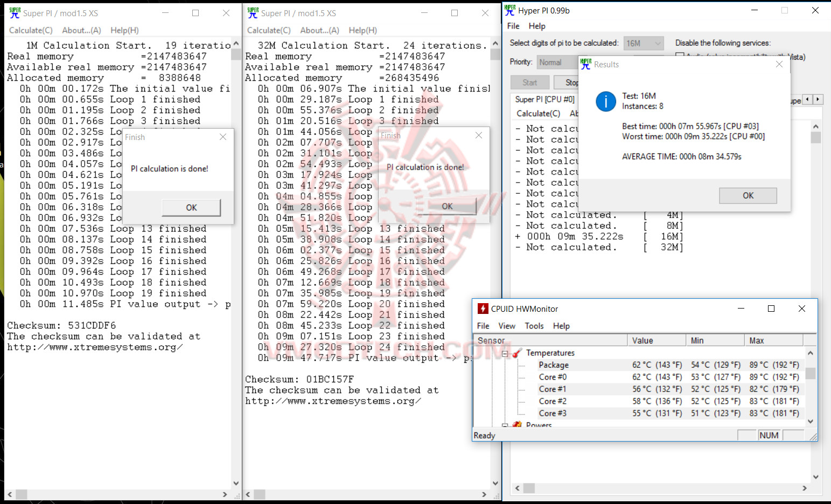831x504 pixels.
Task: Click the Value column header in HWMonitor
Action: click(x=657, y=340)
